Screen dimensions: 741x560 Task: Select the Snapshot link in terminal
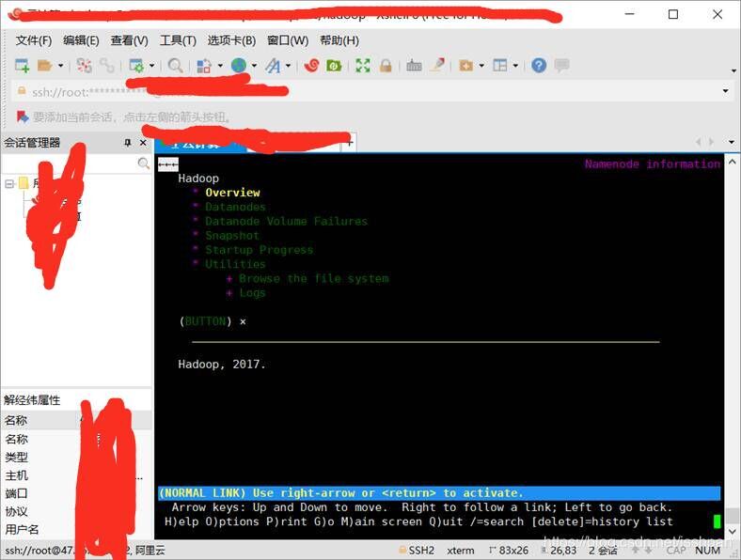(x=232, y=236)
